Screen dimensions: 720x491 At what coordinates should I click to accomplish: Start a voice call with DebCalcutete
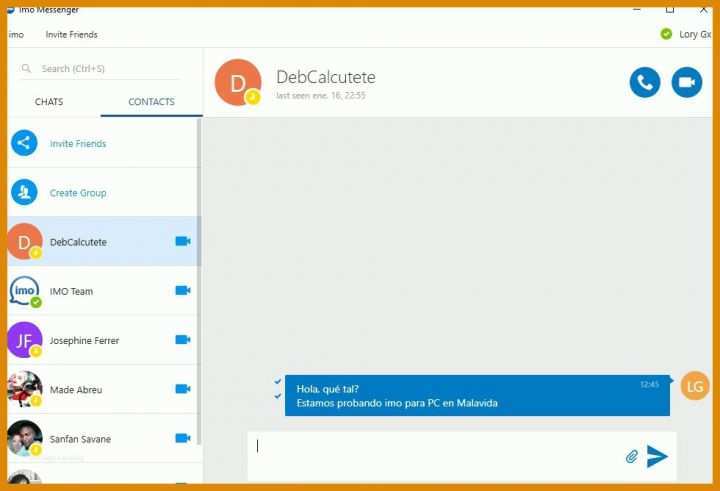pyautogui.click(x=645, y=82)
